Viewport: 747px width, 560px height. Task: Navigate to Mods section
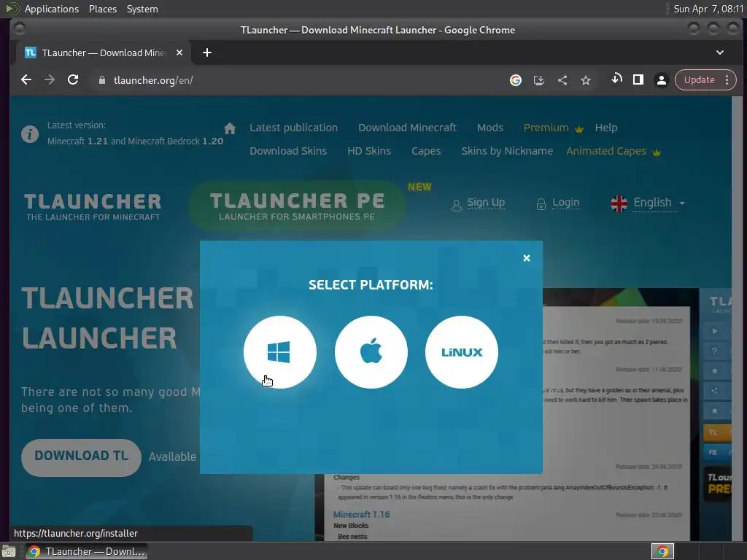[x=489, y=128]
